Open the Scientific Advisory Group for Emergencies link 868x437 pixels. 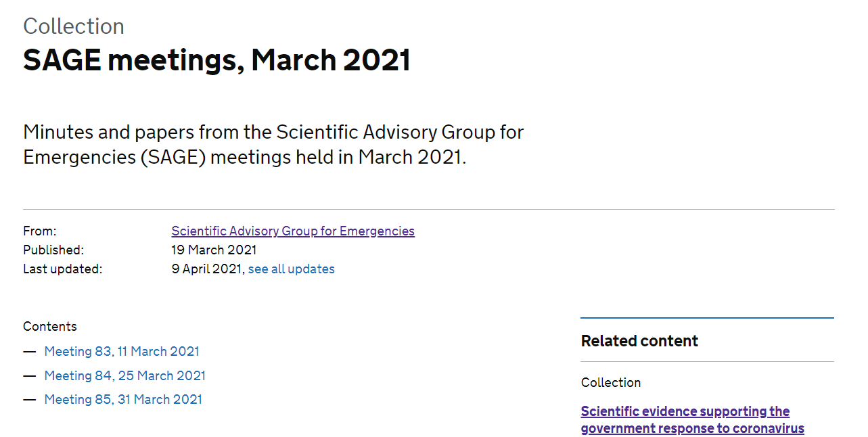(292, 231)
